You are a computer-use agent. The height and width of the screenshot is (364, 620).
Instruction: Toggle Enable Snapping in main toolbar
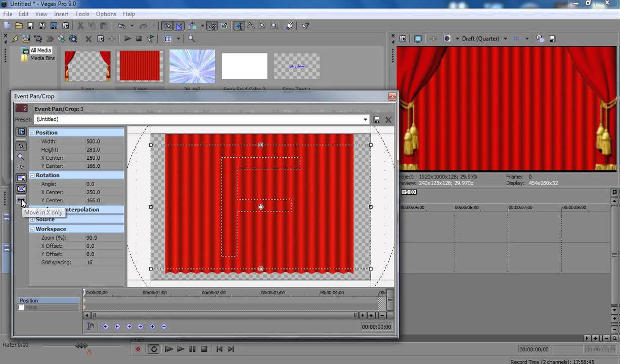pos(167,26)
